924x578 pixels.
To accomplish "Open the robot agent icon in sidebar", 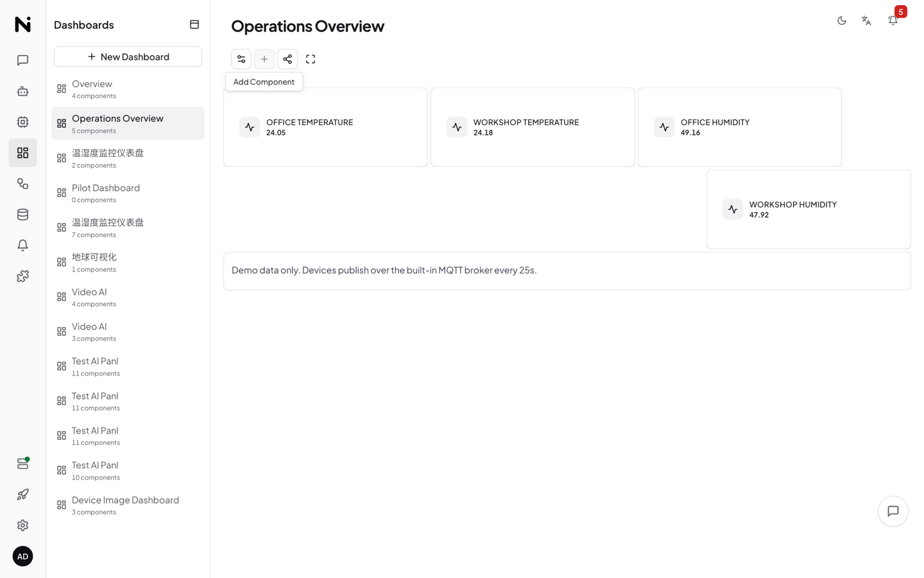I will (22, 91).
